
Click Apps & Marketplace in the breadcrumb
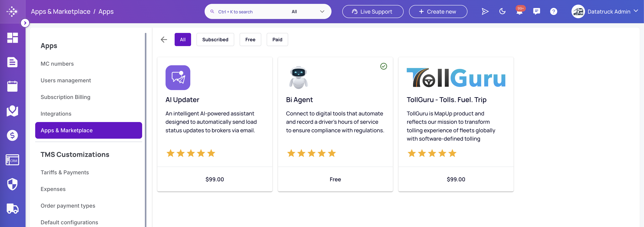[61, 11]
